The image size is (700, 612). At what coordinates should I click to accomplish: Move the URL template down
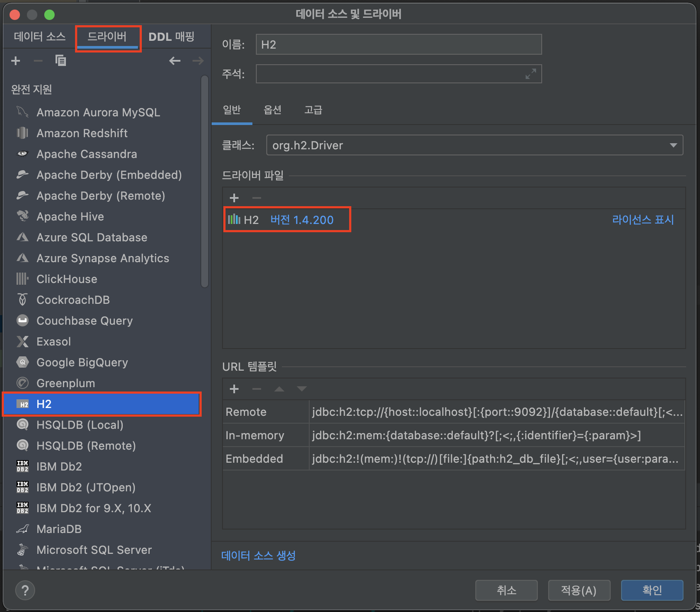coord(302,389)
